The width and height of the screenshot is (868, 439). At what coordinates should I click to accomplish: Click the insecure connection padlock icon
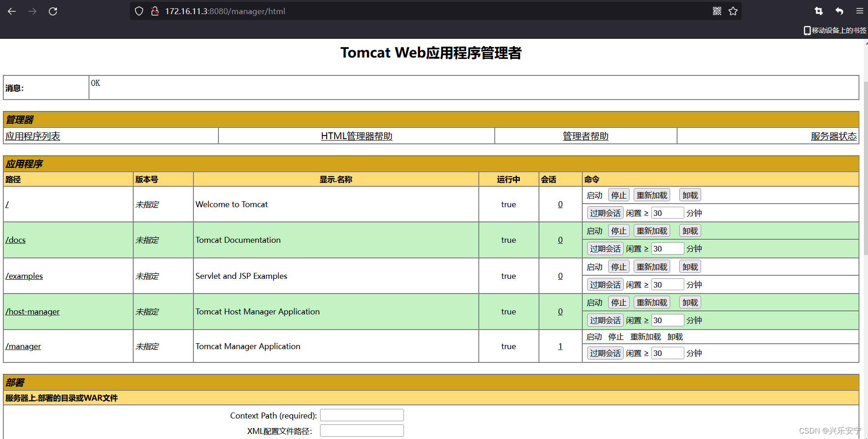coord(155,11)
